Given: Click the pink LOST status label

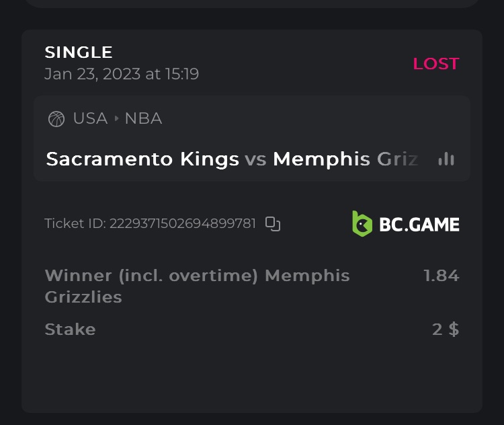Looking at the screenshot, I should 435,64.
